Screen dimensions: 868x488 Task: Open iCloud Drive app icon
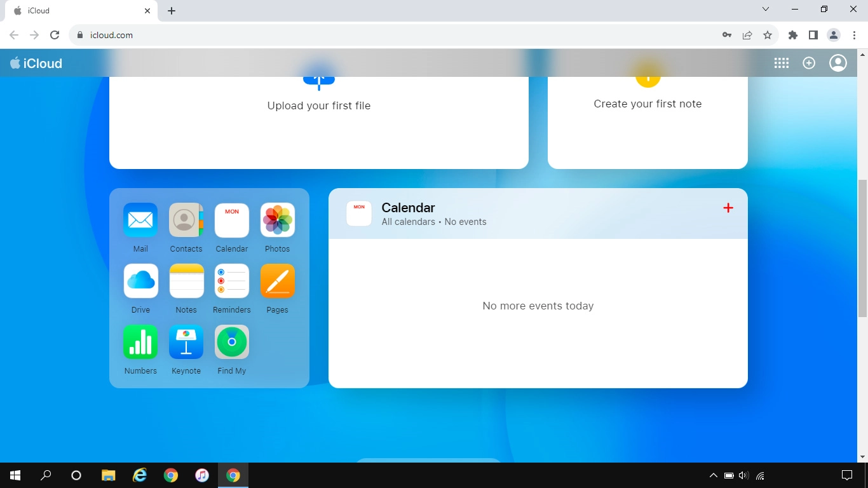click(x=140, y=281)
